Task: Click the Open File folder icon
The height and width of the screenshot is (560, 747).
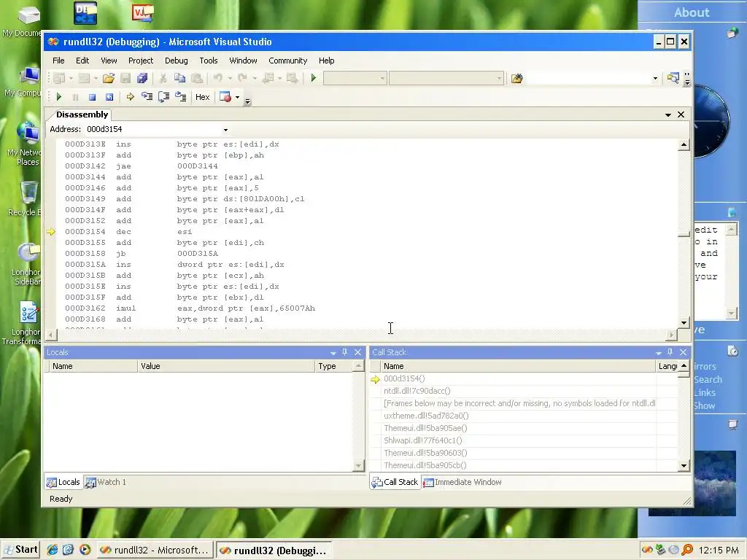Action: (109, 78)
